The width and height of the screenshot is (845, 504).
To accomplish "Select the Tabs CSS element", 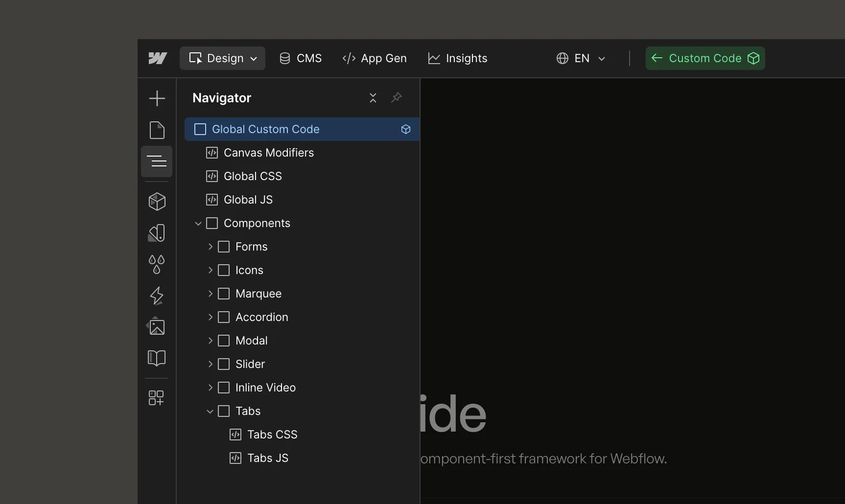I will point(272,435).
